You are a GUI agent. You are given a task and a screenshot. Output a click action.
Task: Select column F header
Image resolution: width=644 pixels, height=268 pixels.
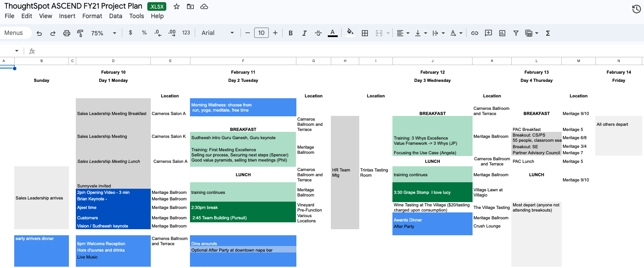(x=243, y=61)
